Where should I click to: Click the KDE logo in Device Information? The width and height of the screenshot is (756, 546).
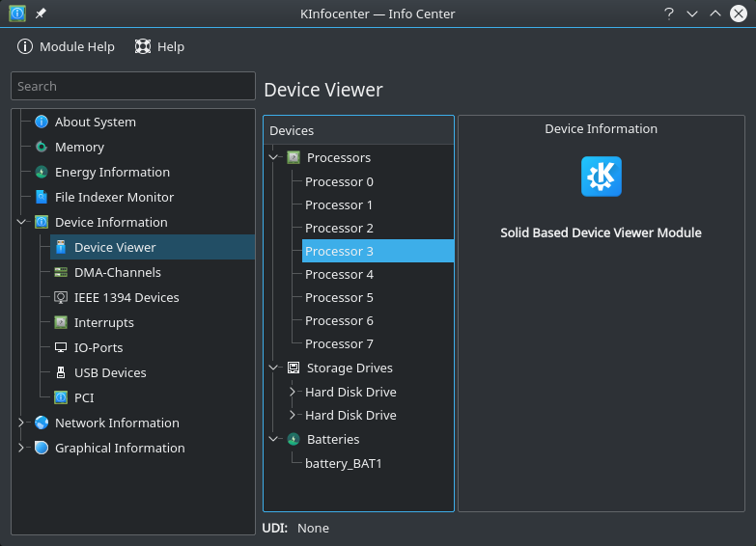(x=601, y=177)
